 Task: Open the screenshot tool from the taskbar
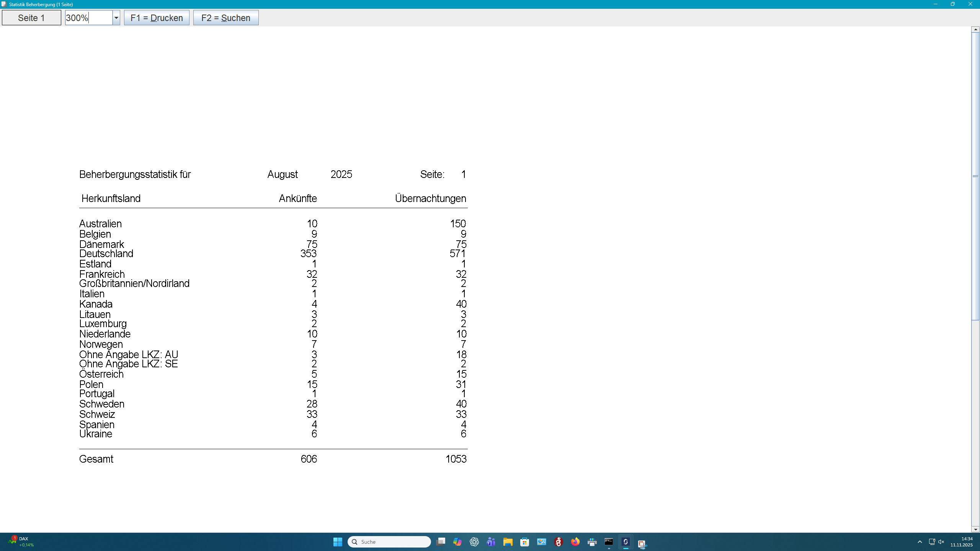[x=642, y=542]
